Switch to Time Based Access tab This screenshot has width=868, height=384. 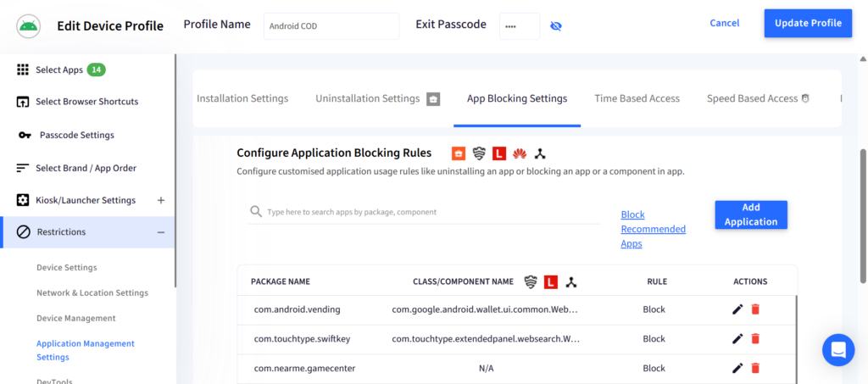click(637, 98)
